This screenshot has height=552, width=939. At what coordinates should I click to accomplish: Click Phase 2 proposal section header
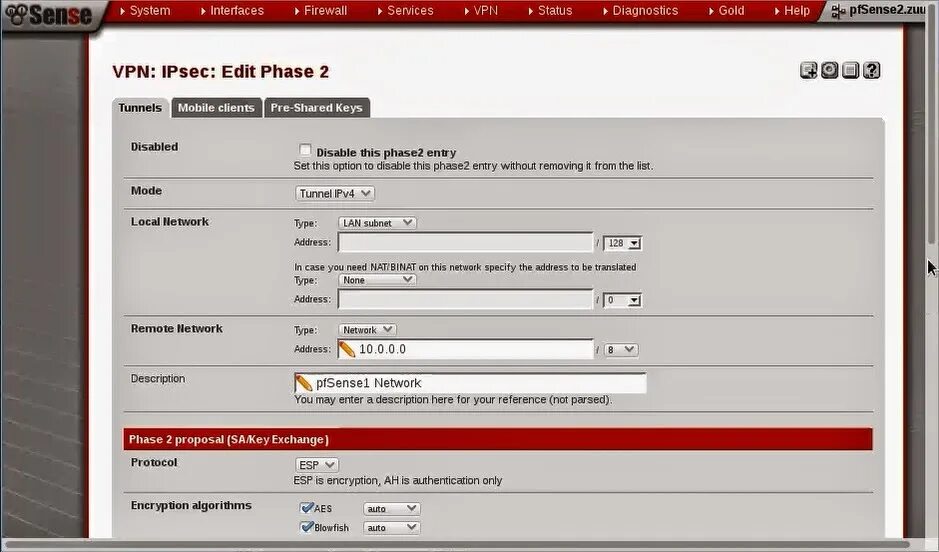[x=498, y=439]
